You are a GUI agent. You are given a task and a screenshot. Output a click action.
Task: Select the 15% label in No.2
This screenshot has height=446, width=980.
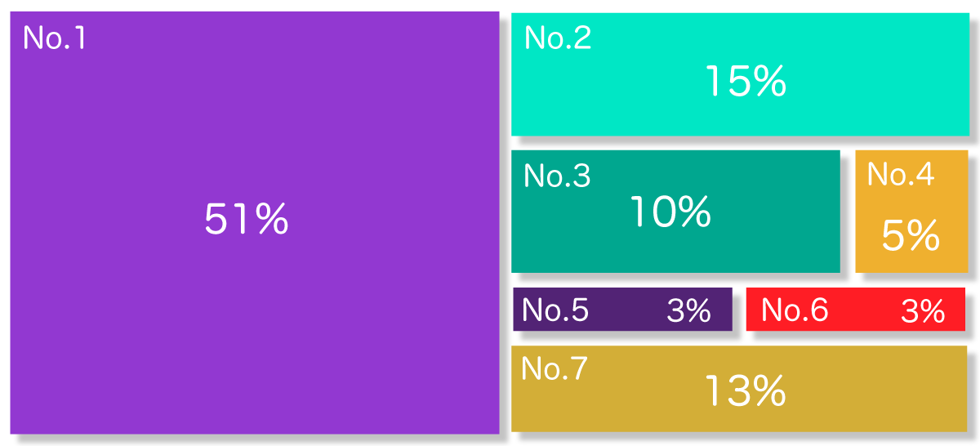coord(746,81)
